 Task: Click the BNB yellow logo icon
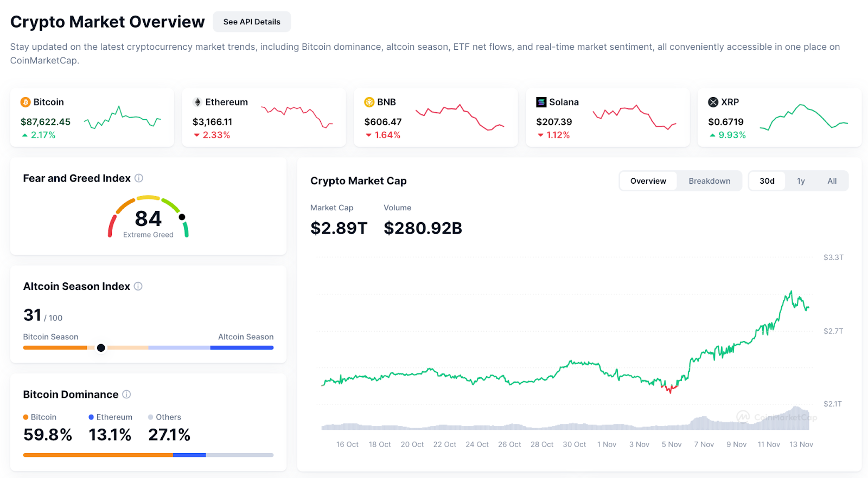point(369,102)
